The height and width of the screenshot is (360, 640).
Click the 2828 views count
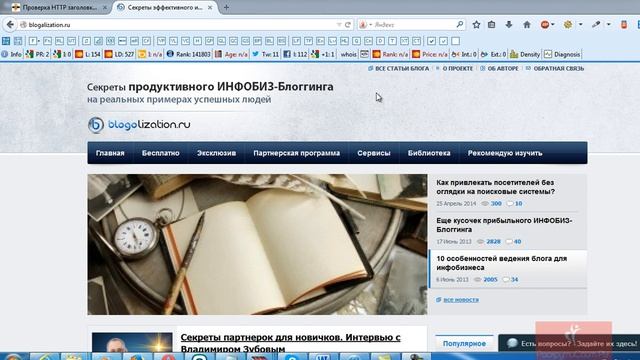493,242
